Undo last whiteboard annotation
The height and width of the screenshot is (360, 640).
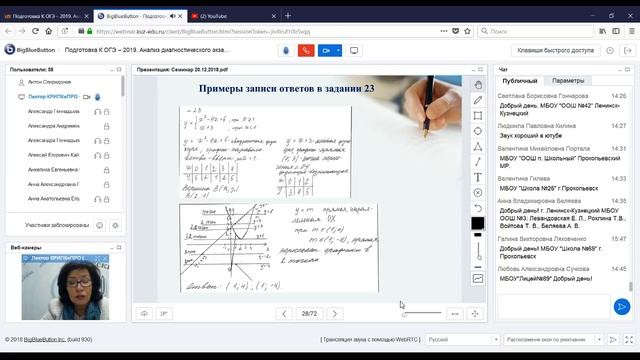click(x=478, y=208)
